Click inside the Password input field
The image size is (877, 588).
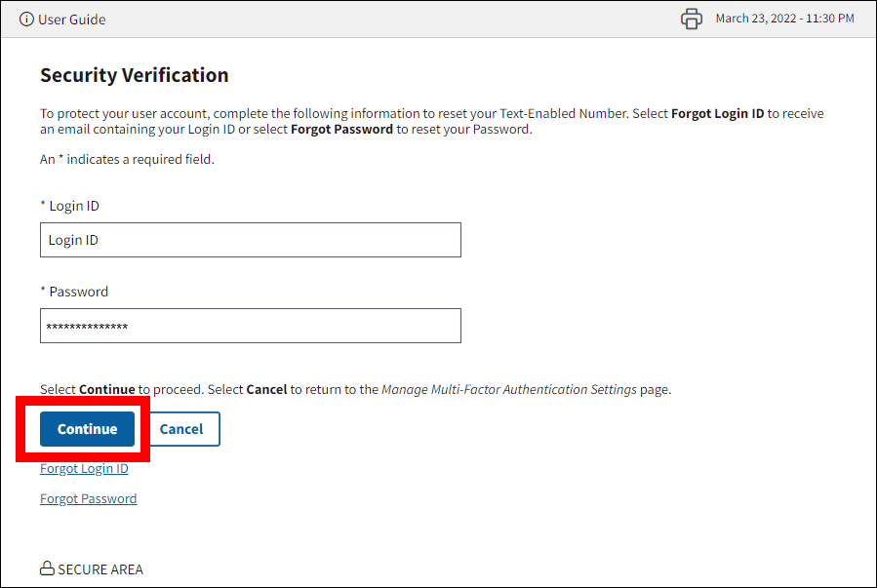(x=250, y=326)
